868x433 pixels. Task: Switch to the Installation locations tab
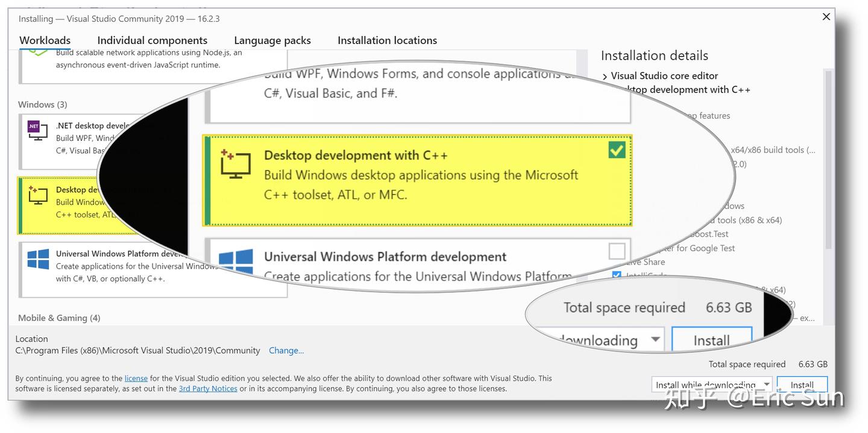[387, 40]
